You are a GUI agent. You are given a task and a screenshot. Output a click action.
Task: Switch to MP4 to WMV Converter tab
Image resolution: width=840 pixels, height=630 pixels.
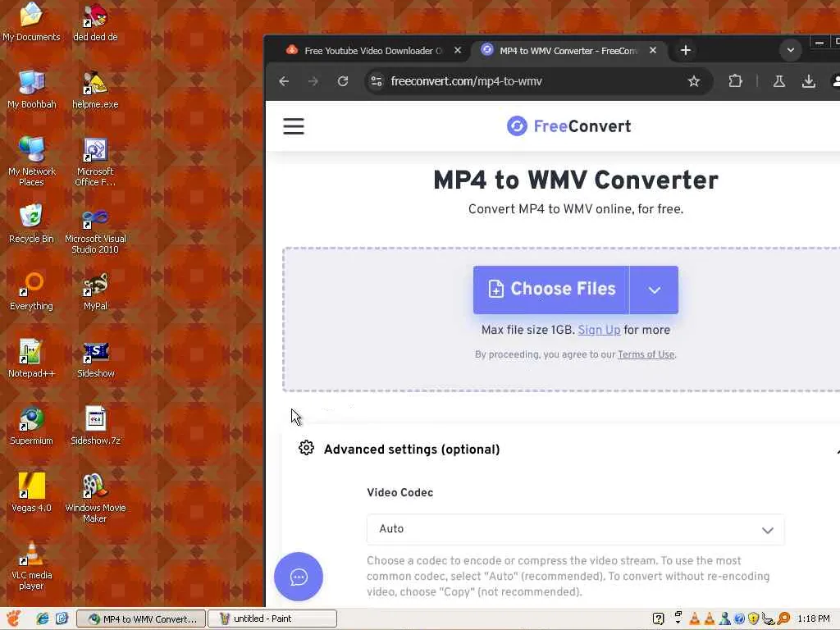tap(569, 51)
